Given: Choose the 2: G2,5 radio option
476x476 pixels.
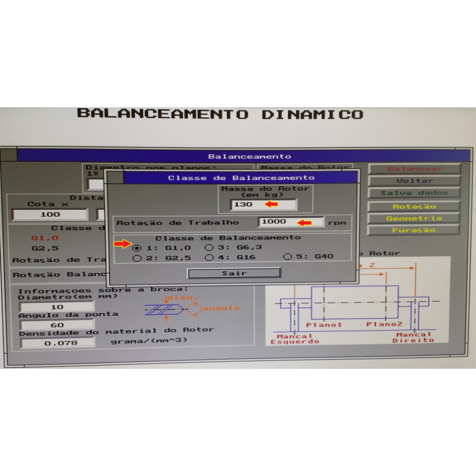Looking at the screenshot, I should tap(138, 257).
